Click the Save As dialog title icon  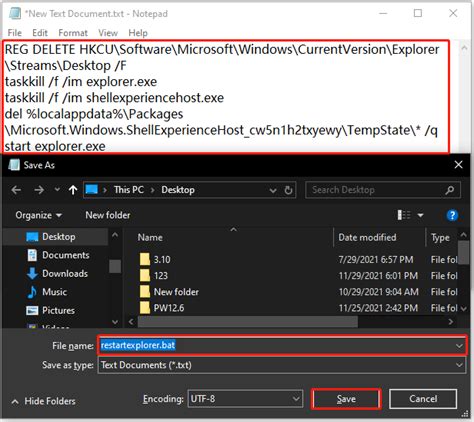coord(14,165)
